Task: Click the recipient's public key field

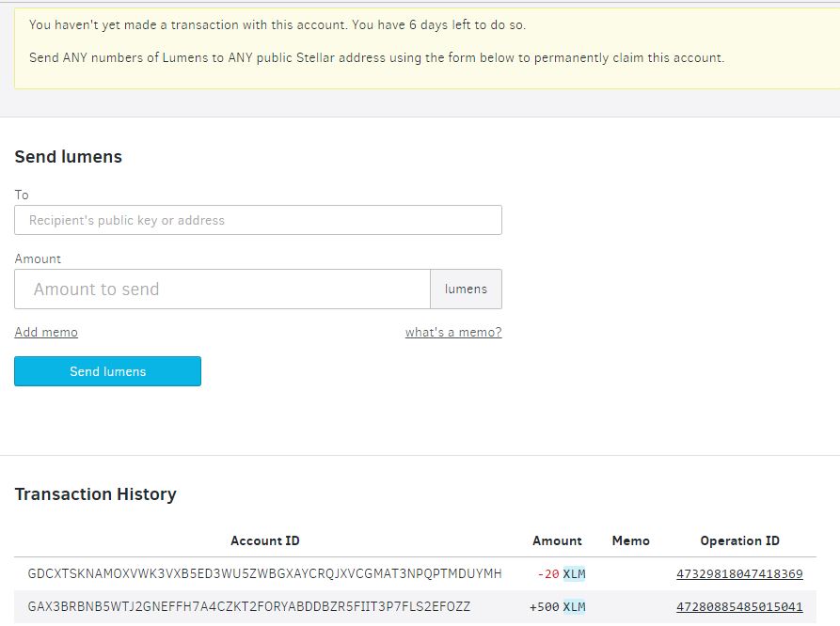Action: pyautogui.click(x=258, y=221)
